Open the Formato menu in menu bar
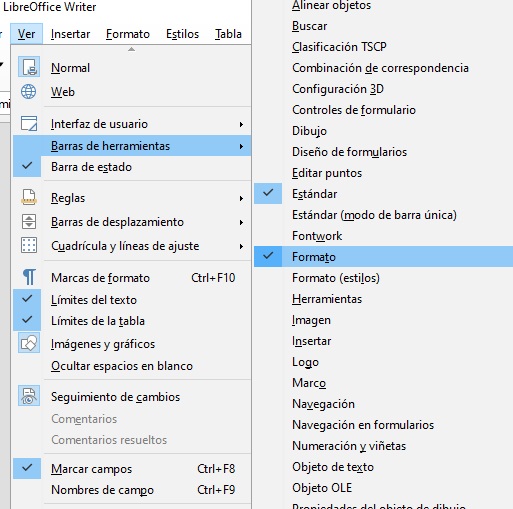Screen dimensions: 513x509 click(128, 34)
